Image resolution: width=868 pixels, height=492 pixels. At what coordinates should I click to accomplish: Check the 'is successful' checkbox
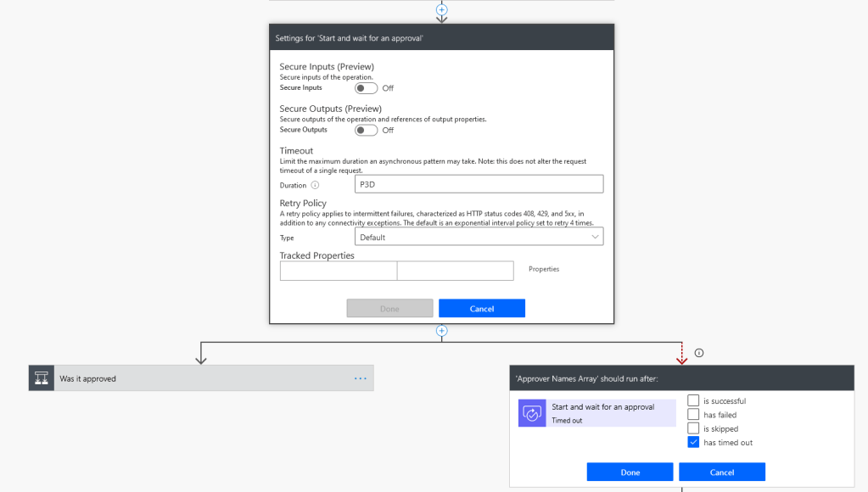point(693,401)
